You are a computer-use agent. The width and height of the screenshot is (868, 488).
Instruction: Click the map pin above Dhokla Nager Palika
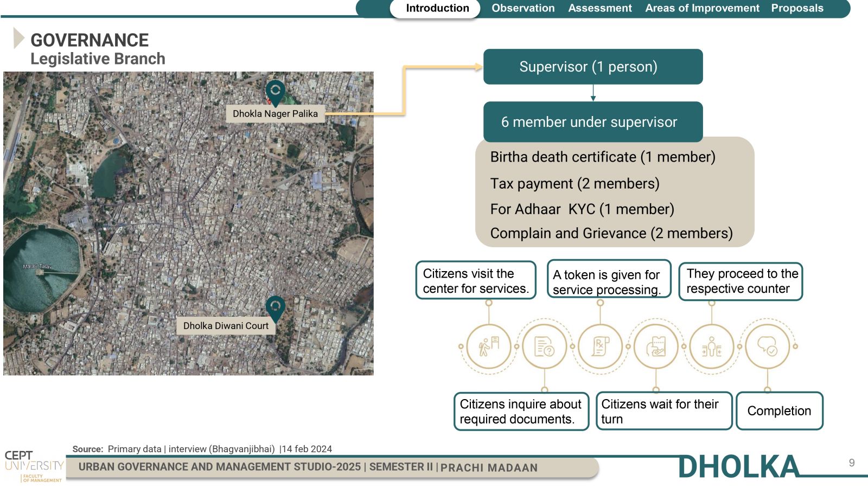point(275,93)
